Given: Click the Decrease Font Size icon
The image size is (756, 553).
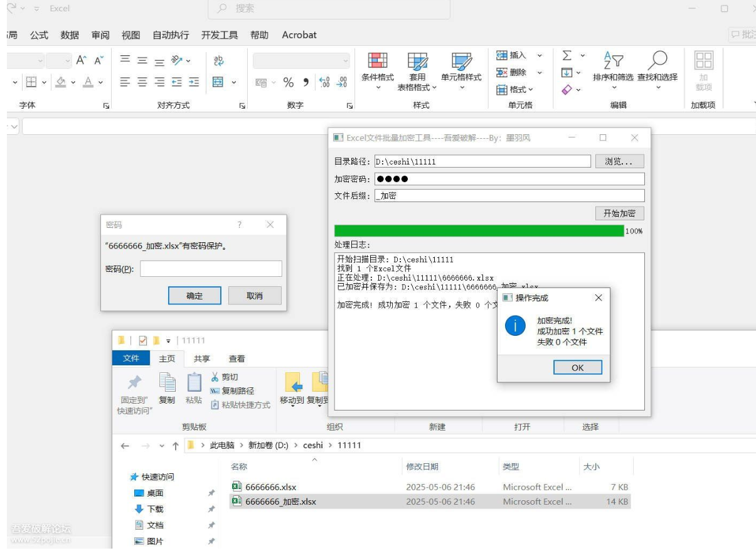Looking at the screenshot, I should coord(98,60).
